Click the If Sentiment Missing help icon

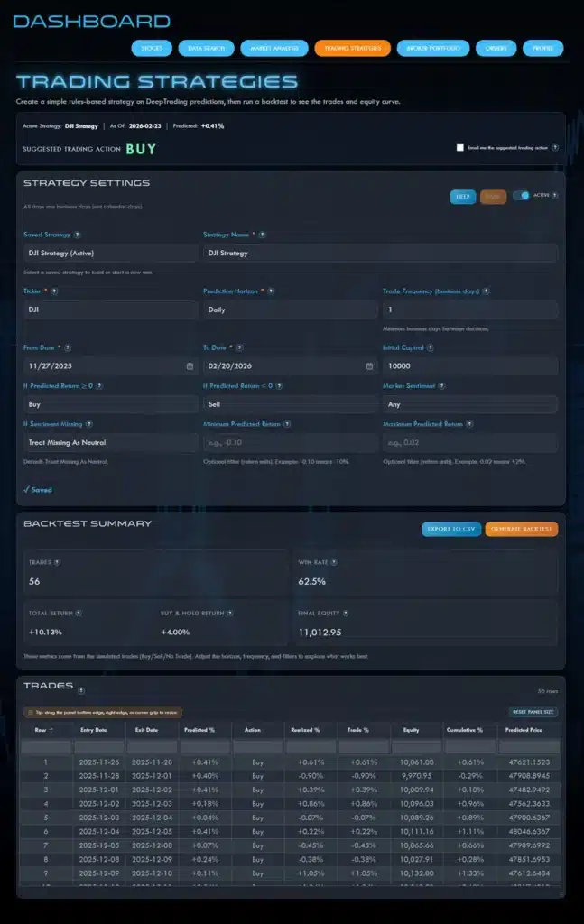(89, 424)
